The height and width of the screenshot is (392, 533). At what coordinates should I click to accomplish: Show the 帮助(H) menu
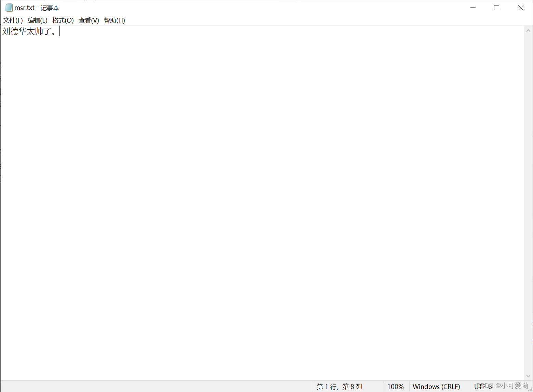115,21
